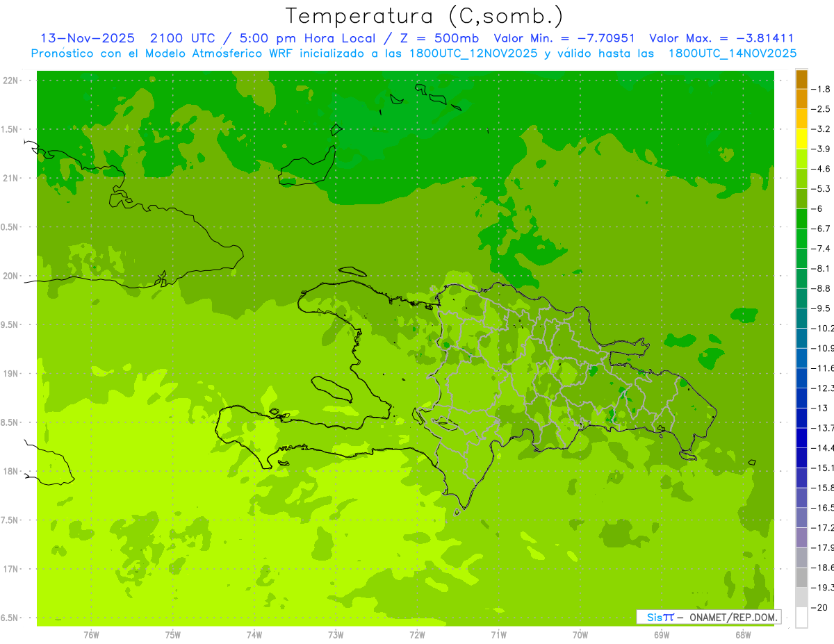Click the -6.7 colorbar label
Image resolution: width=834 pixels, height=644 pixels.
pyautogui.click(x=821, y=229)
